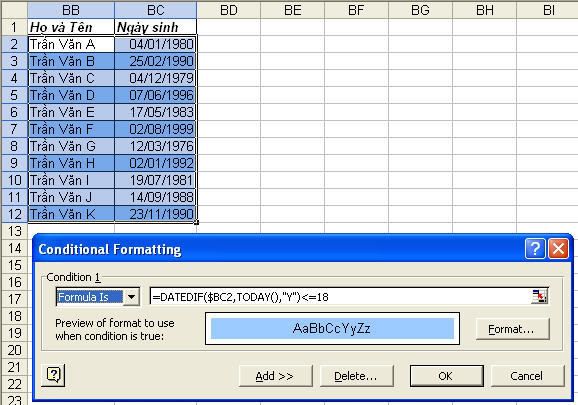578x405 pixels.
Task: Open the dialog help question mark icon
Action: click(x=535, y=249)
